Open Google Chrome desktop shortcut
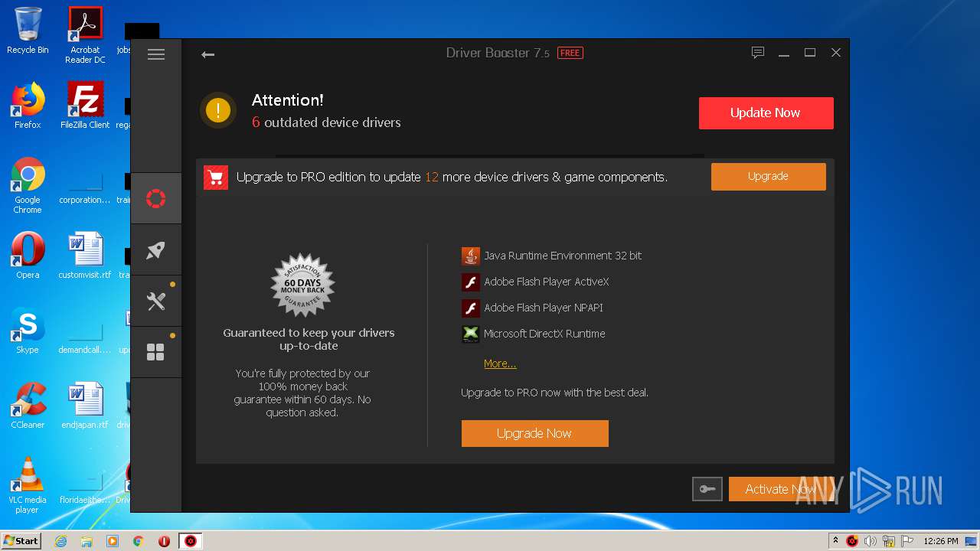Screen dimensions: 980x551 (x=28, y=186)
